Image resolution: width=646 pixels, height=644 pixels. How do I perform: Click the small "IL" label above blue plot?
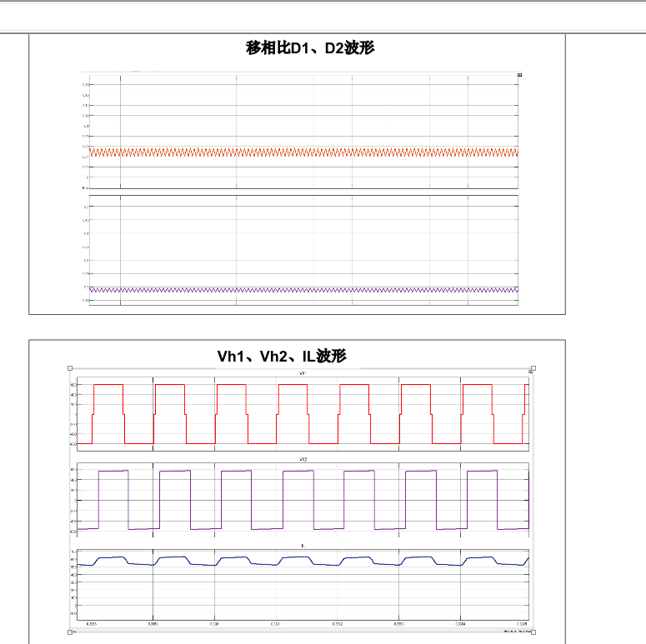(303, 545)
